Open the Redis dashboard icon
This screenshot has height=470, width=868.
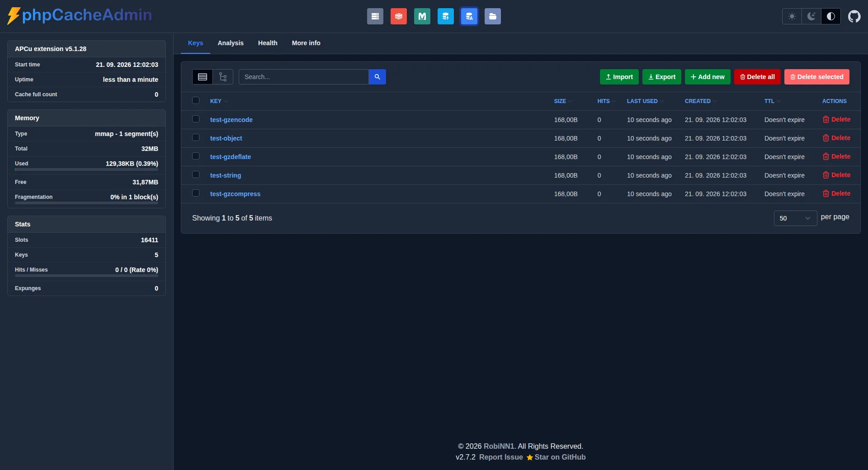398,16
